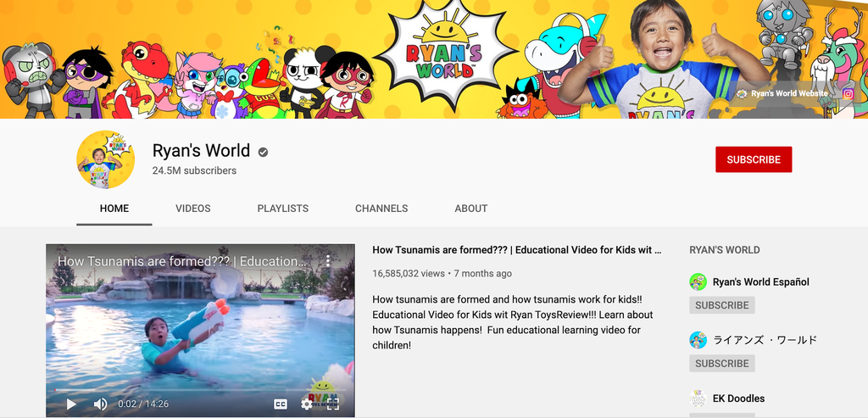Click the overlay title in the video player
This screenshot has width=868, height=418.
point(181,261)
